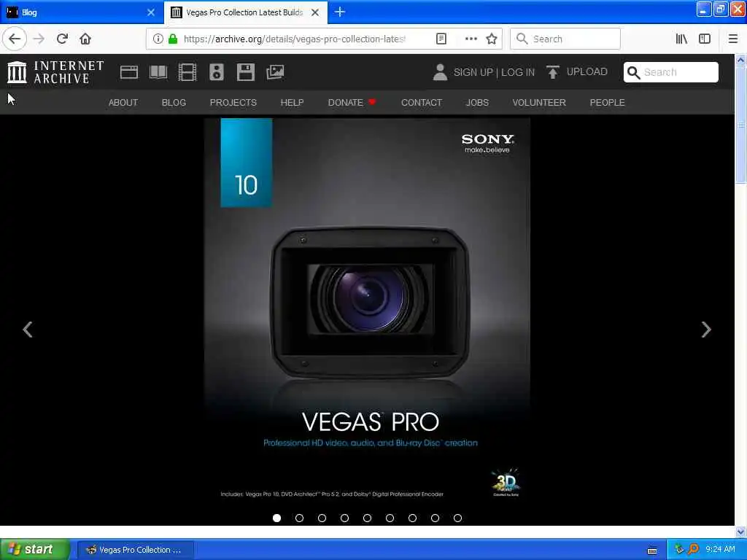Open a new tab with plus button
Screen dimensions: 747x560
point(340,12)
